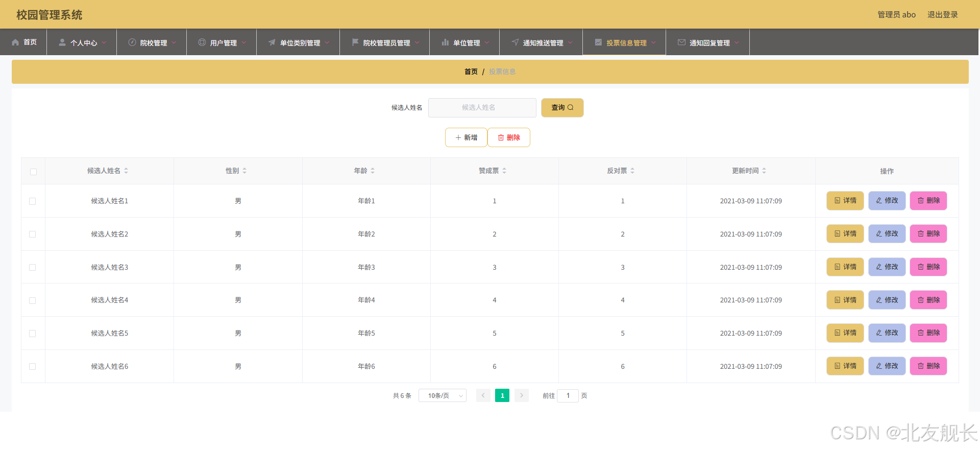Expand the 通知推送管理 menu chevron

pyautogui.click(x=570, y=43)
